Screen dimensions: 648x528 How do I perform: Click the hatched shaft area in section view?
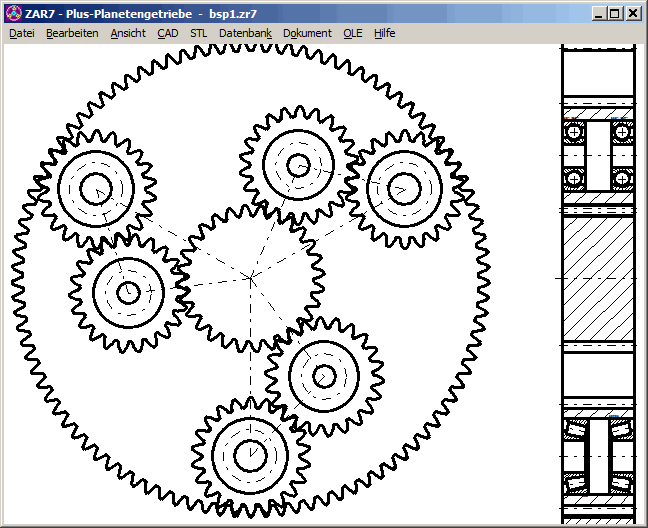tap(598, 278)
